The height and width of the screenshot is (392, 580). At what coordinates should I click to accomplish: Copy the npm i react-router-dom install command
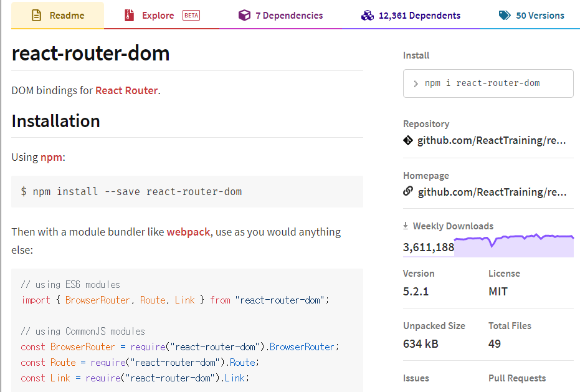(x=488, y=84)
